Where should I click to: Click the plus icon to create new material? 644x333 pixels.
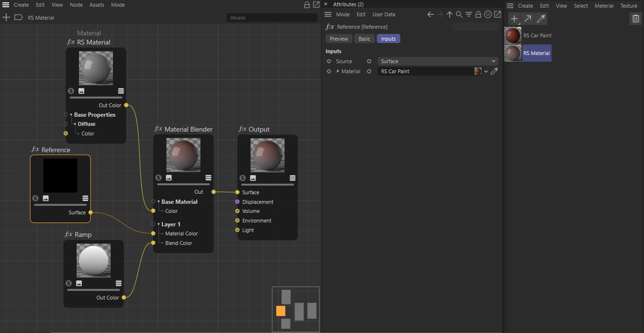[514, 19]
